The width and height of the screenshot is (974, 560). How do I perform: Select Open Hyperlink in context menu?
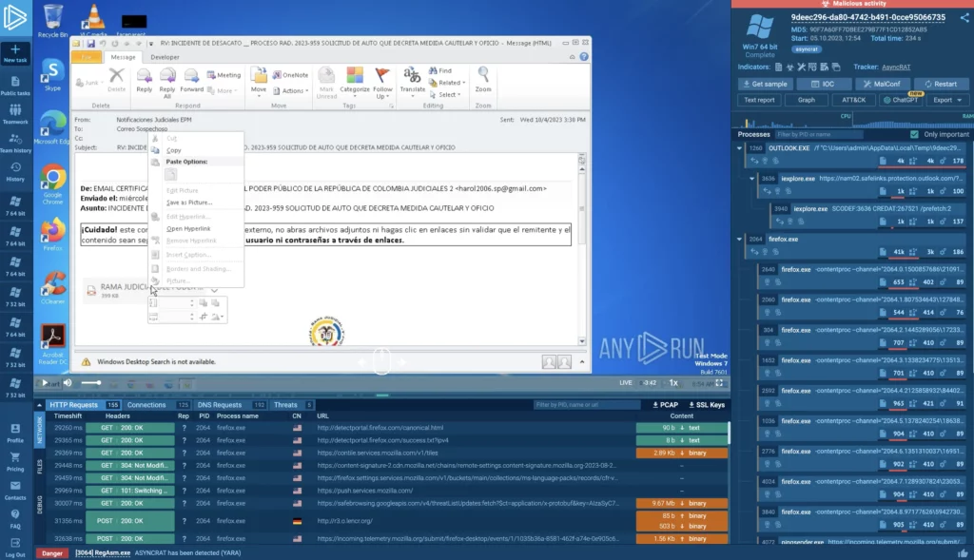tap(188, 228)
